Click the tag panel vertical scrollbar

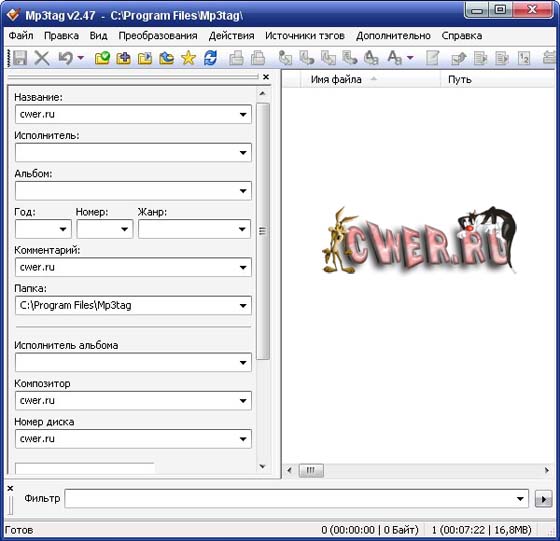click(x=262, y=231)
